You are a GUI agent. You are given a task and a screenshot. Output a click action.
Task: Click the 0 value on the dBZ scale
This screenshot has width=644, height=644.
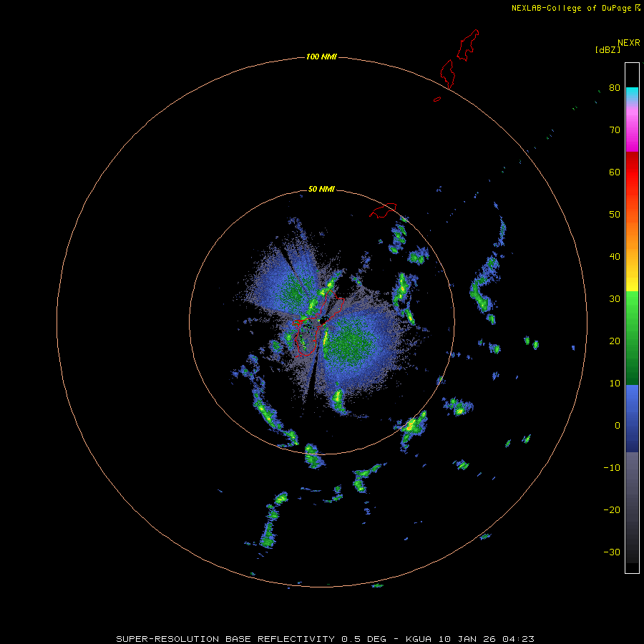pyautogui.click(x=618, y=426)
